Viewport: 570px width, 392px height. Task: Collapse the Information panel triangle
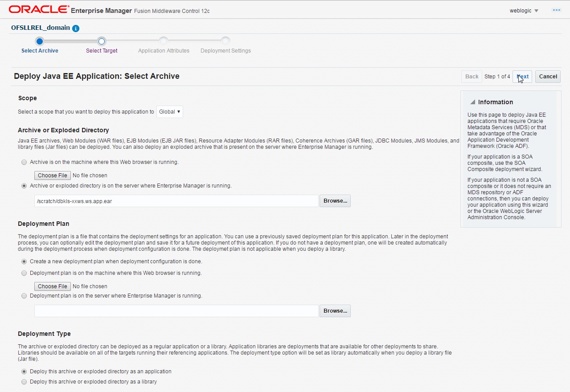tap(473, 102)
